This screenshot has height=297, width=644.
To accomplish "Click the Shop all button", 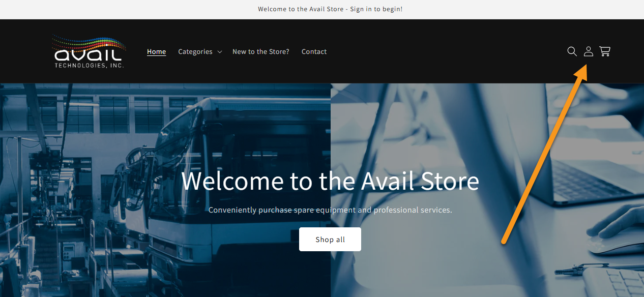I will point(330,239).
